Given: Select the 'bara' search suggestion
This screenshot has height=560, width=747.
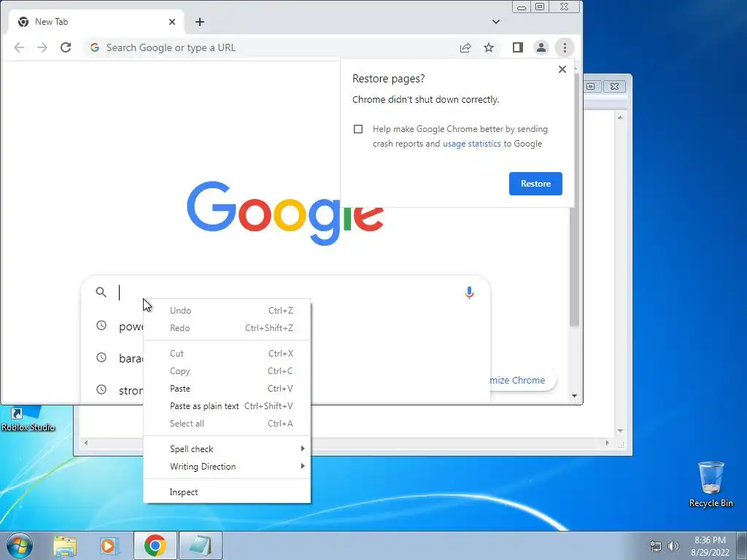Looking at the screenshot, I should (131, 358).
